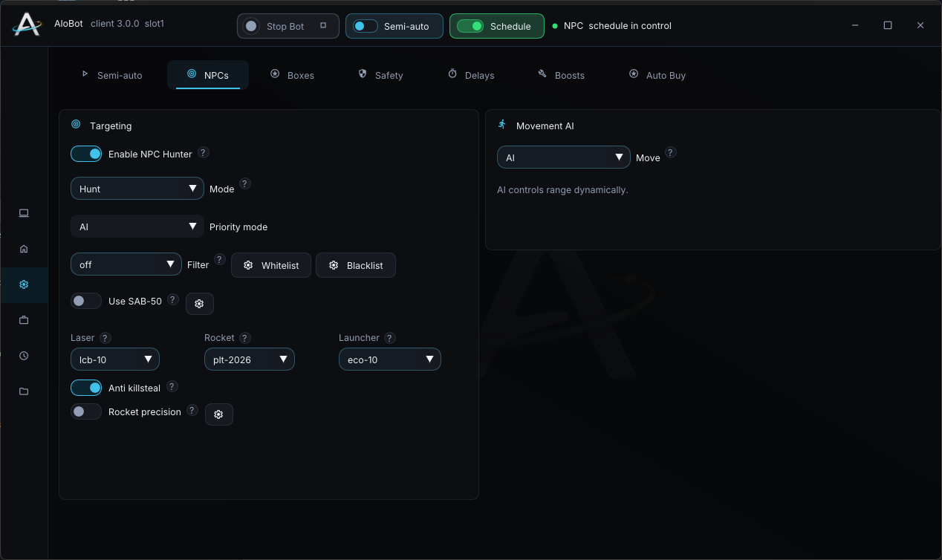
Task: Toggle the Use SAB-50 switch
Action: tap(86, 301)
